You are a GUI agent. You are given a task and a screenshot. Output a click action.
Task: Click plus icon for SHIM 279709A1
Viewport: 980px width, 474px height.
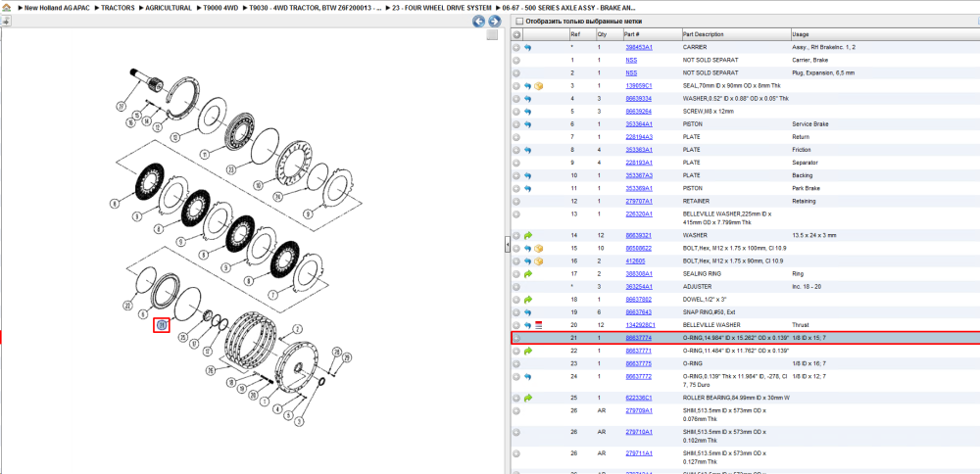coord(516,410)
